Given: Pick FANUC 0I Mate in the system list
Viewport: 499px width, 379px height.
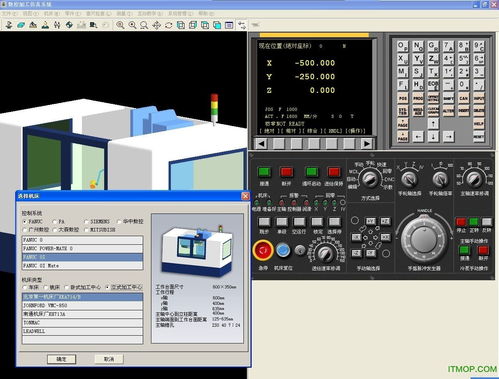Looking at the screenshot, I should click(x=82, y=266).
